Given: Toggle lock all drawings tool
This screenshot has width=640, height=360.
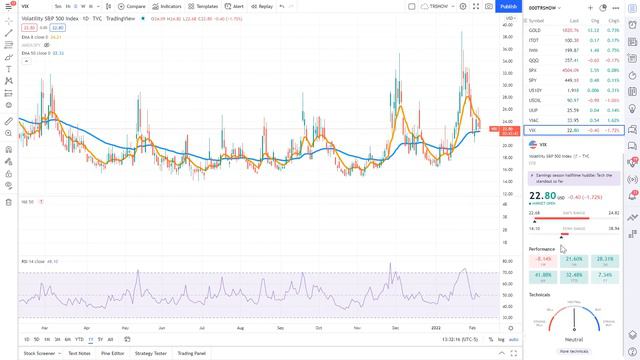Looking at the screenshot, I should [9, 174].
